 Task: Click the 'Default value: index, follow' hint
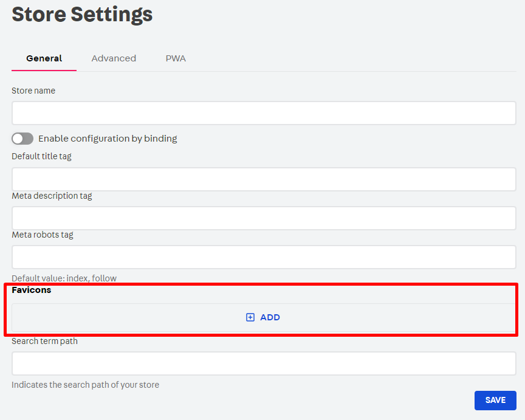tap(64, 278)
